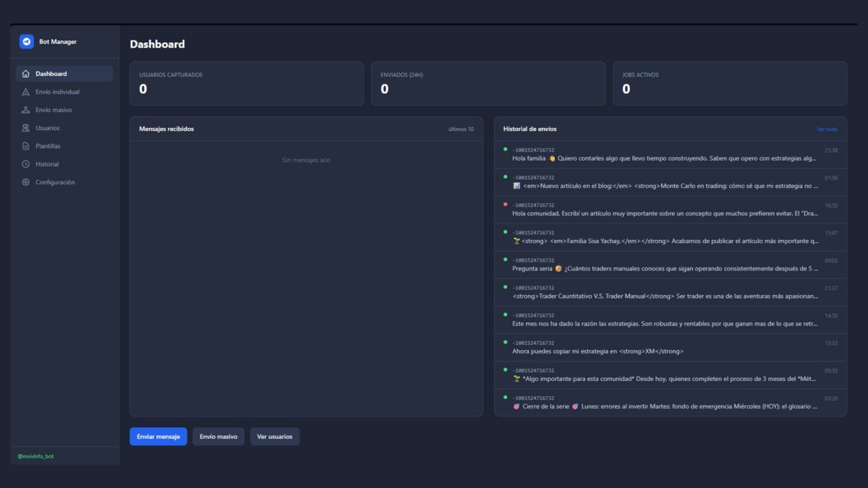Screen dimensions: 868x488
Task: Select the 'Hola comunidad. Escribí un artículo' entry
Action: (x=671, y=210)
